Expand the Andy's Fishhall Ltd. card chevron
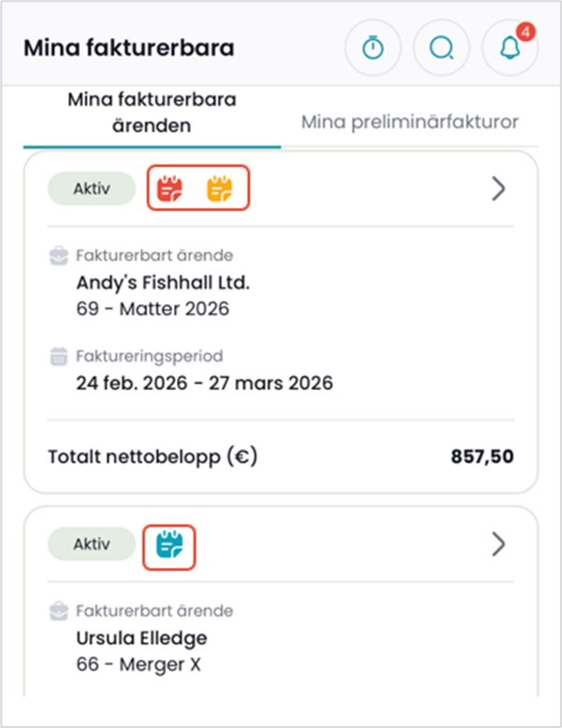Viewport: 562px width, 728px height. coord(498,189)
